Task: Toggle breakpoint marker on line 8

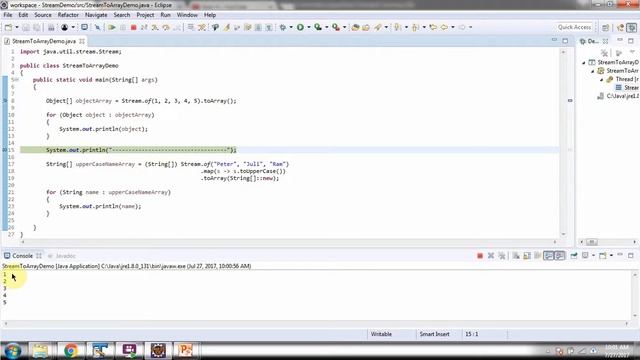Action: pyautogui.click(x=5, y=100)
